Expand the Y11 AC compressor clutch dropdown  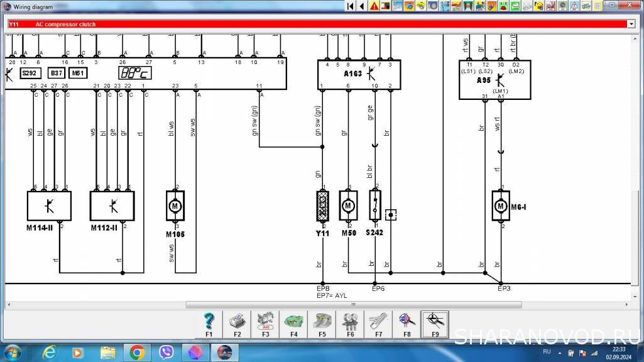pyautogui.click(x=631, y=24)
